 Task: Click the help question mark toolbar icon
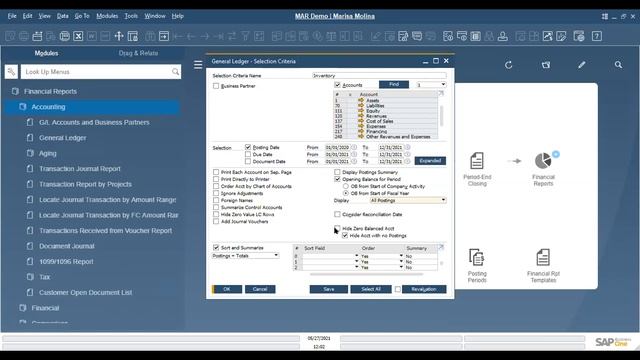(597, 36)
